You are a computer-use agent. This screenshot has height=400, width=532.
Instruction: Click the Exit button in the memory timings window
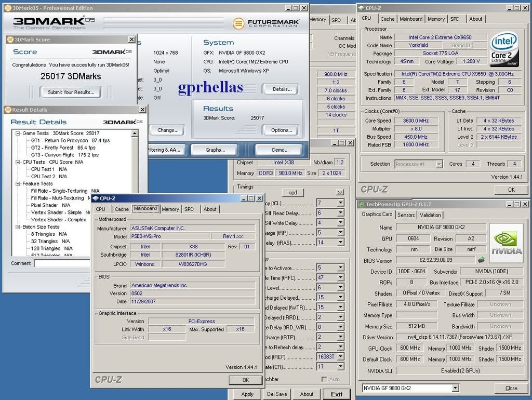tap(337, 394)
